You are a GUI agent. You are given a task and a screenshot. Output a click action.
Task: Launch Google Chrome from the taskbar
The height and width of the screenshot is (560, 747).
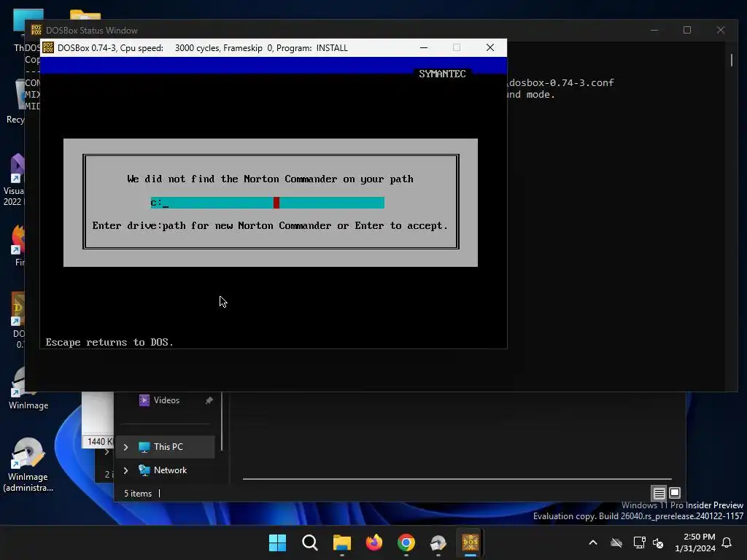406,542
